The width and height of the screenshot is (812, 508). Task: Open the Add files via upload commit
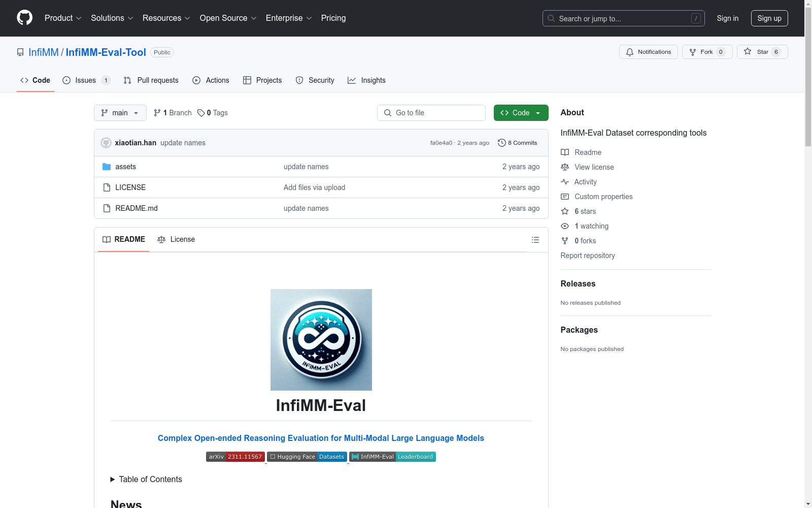tap(315, 187)
